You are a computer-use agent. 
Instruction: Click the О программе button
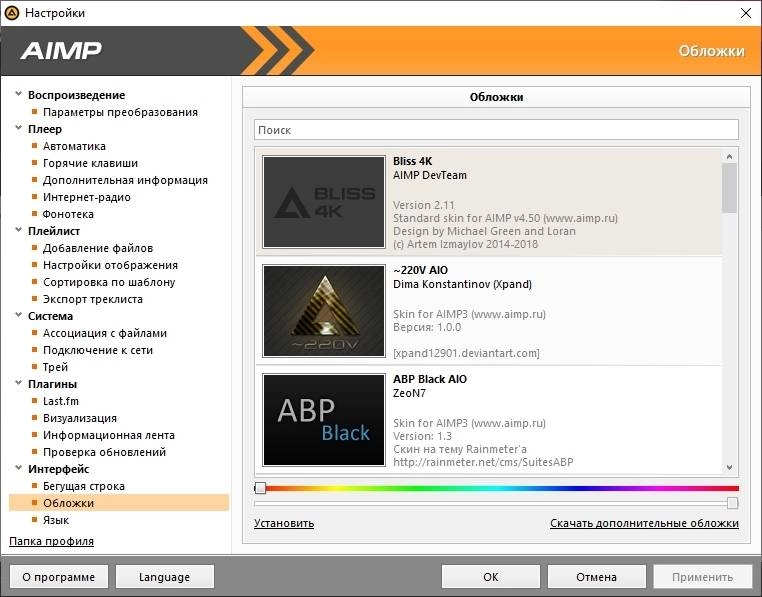pos(59,577)
